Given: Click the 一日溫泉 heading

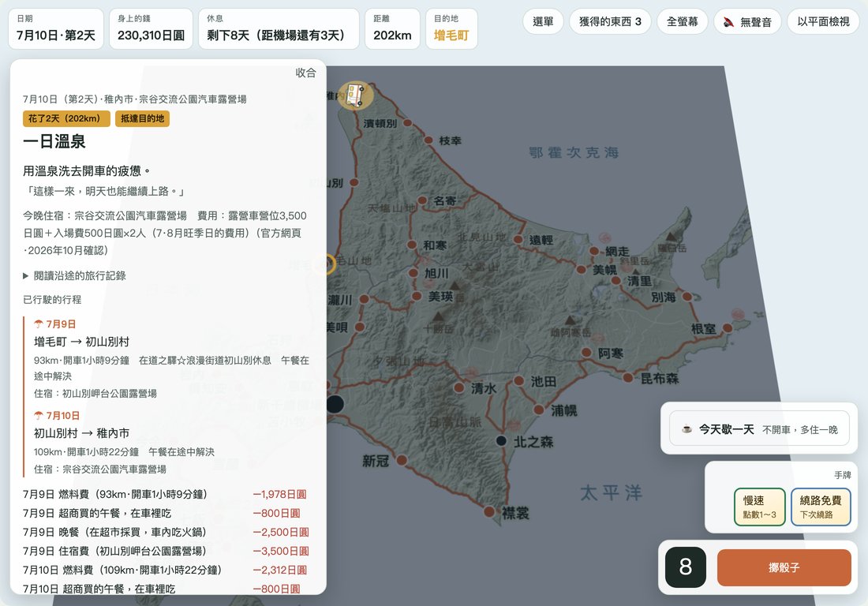Looking at the screenshot, I should (54, 142).
